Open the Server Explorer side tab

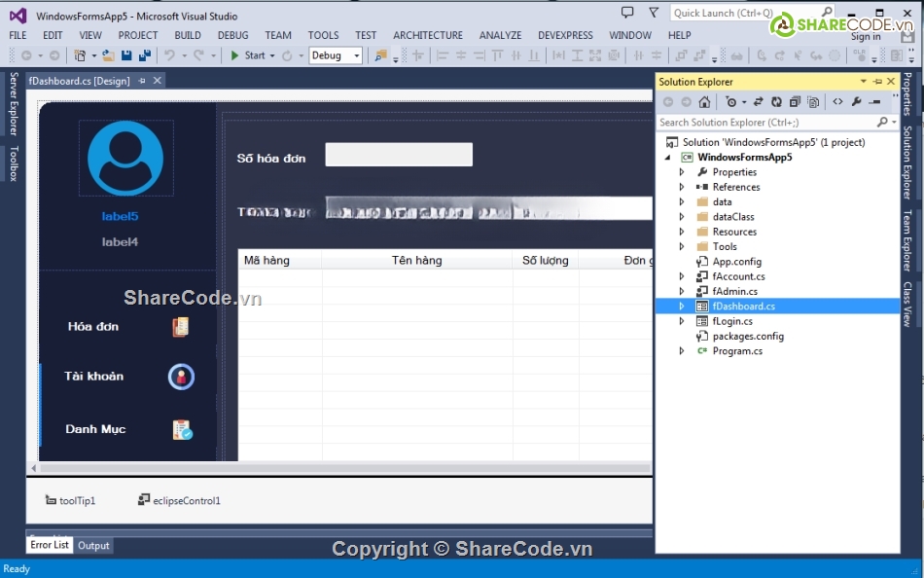[x=14, y=104]
